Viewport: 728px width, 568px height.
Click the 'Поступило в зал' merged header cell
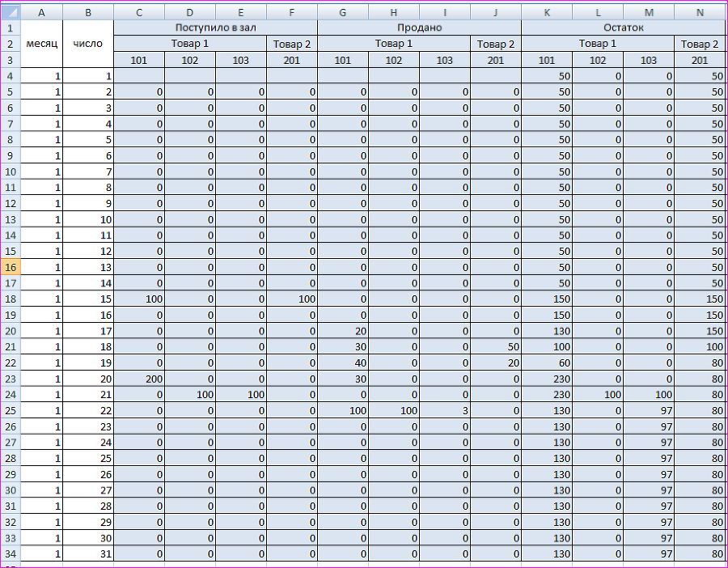coord(215,28)
